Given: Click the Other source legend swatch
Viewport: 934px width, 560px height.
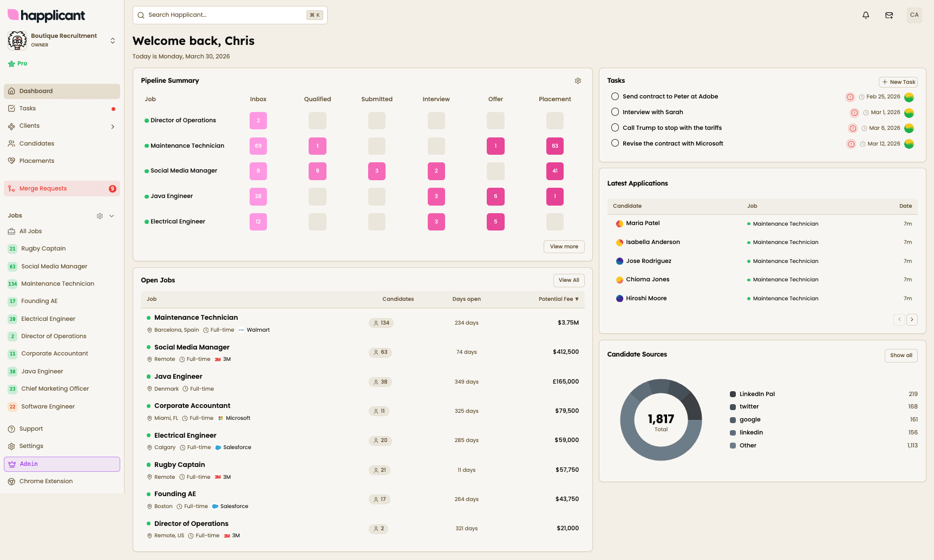Looking at the screenshot, I should [x=733, y=446].
